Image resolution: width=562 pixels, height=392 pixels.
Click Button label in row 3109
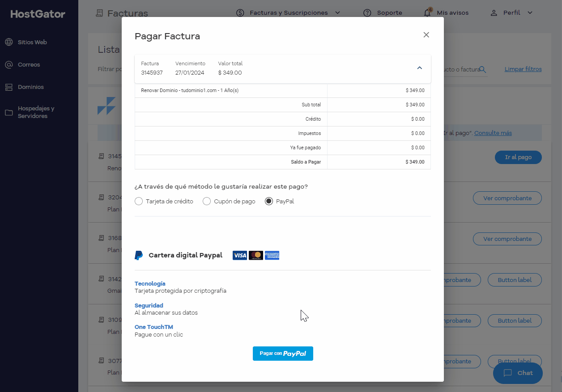pos(515,320)
